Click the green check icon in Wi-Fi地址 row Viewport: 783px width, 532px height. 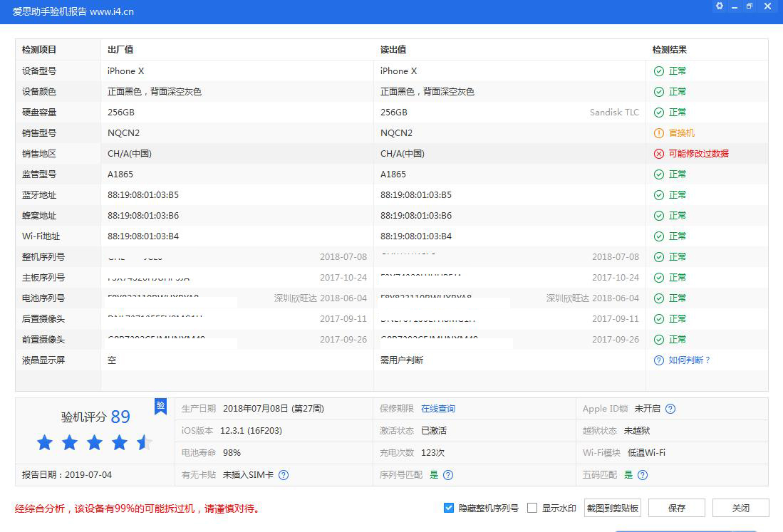pyautogui.click(x=658, y=236)
